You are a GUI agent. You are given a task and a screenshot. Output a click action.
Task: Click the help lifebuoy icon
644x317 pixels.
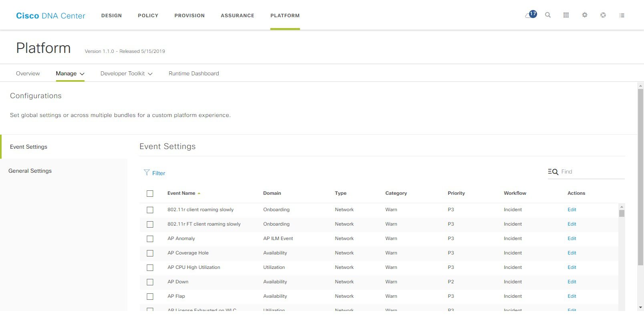pyautogui.click(x=603, y=15)
